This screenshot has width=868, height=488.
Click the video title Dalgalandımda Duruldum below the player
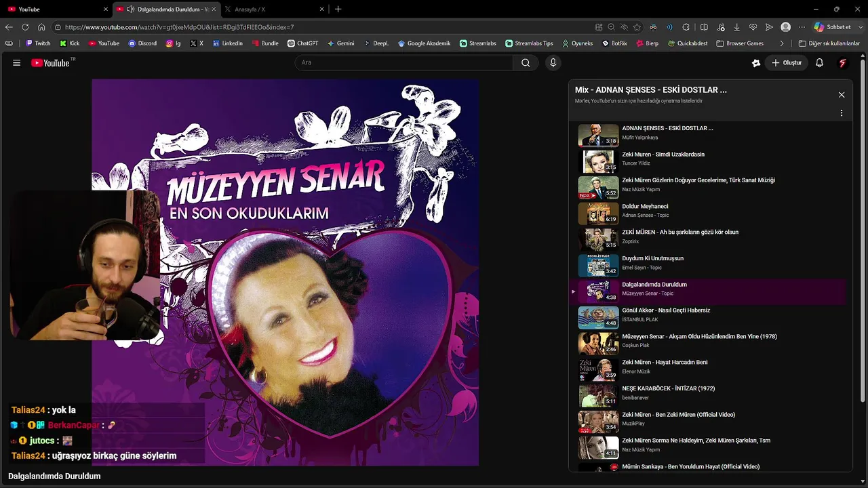tap(54, 476)
